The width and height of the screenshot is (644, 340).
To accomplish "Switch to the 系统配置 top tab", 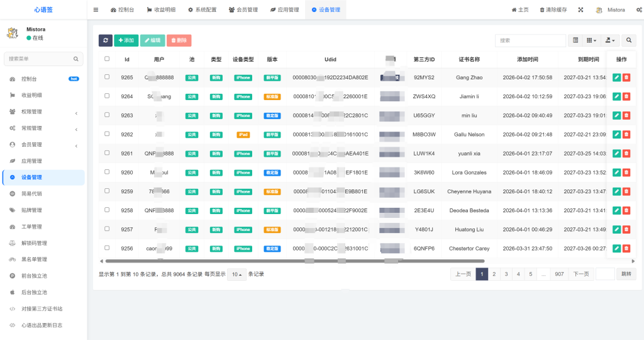I will coord(203,10).
